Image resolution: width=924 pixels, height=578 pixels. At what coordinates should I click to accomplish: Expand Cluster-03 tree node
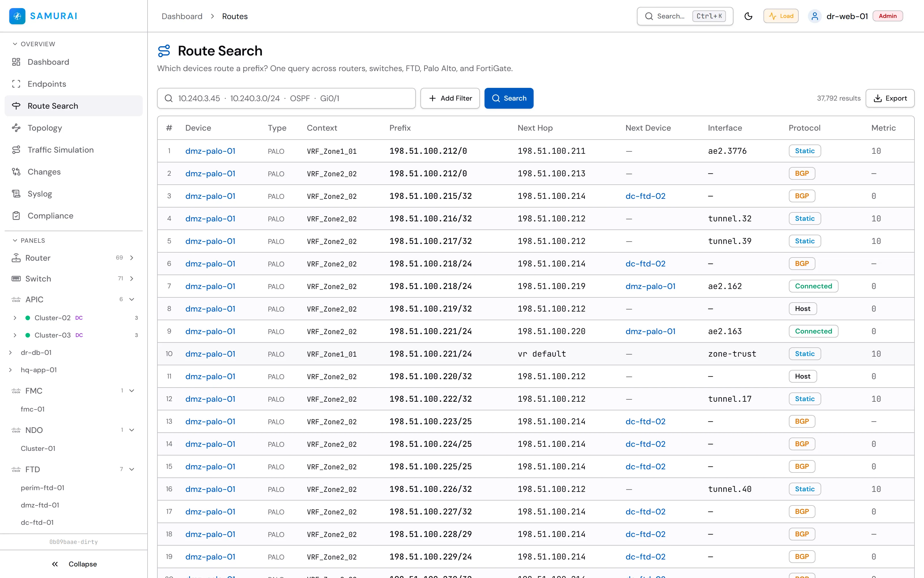(x=15, y=335)
